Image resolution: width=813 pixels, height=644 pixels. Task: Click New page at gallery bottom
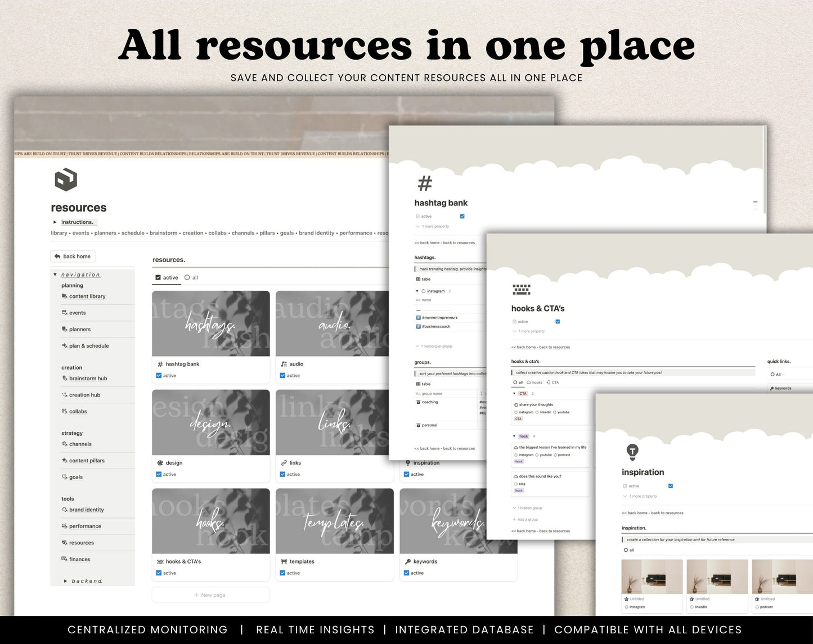(x=210, y=595)
